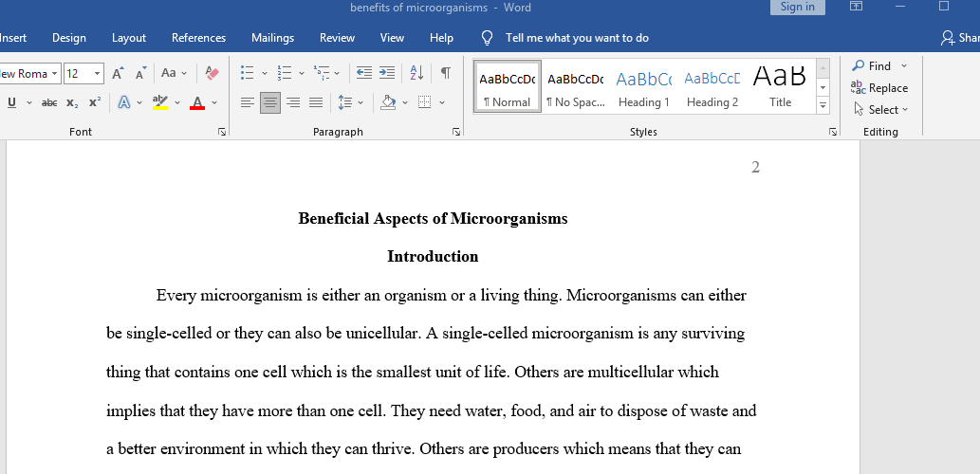Center align the text

270,102
